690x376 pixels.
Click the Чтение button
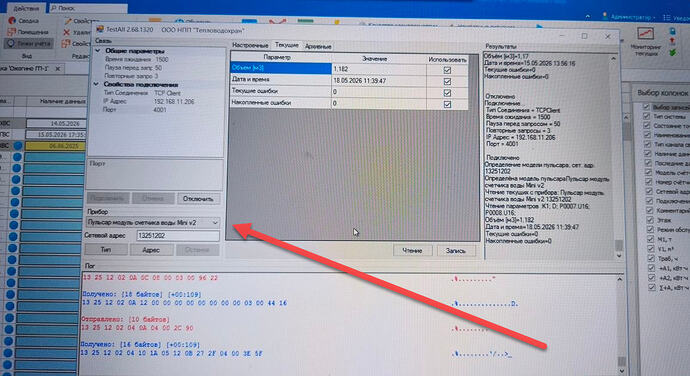412,251
